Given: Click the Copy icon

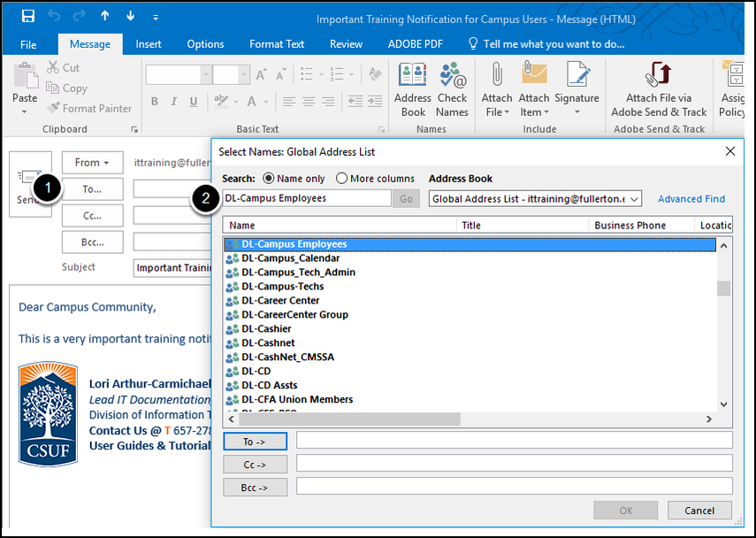Looking at the screenshot, I should [52, 88].
